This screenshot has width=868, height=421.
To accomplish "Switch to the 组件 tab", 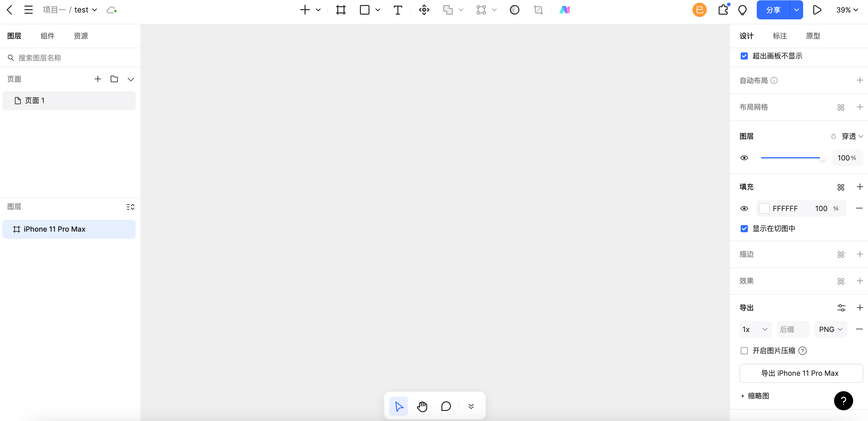I will tap(48, 36).
